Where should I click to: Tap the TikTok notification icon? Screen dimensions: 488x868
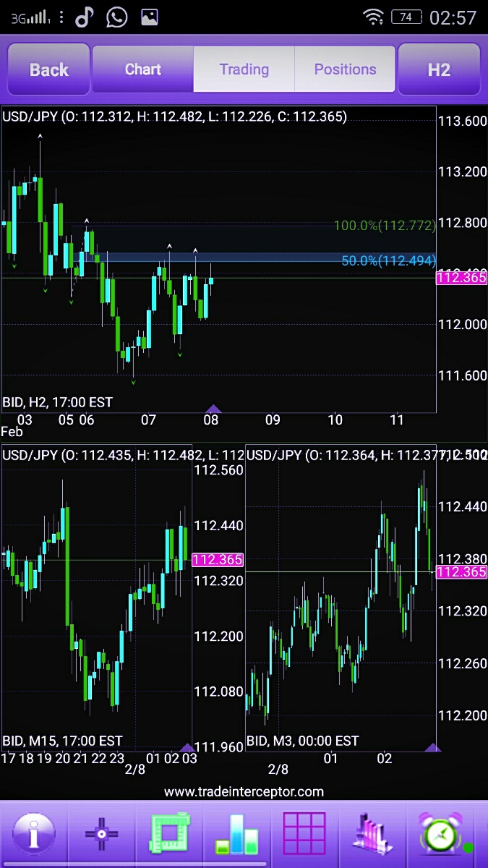pyautogui.click(x=85, y=17)
